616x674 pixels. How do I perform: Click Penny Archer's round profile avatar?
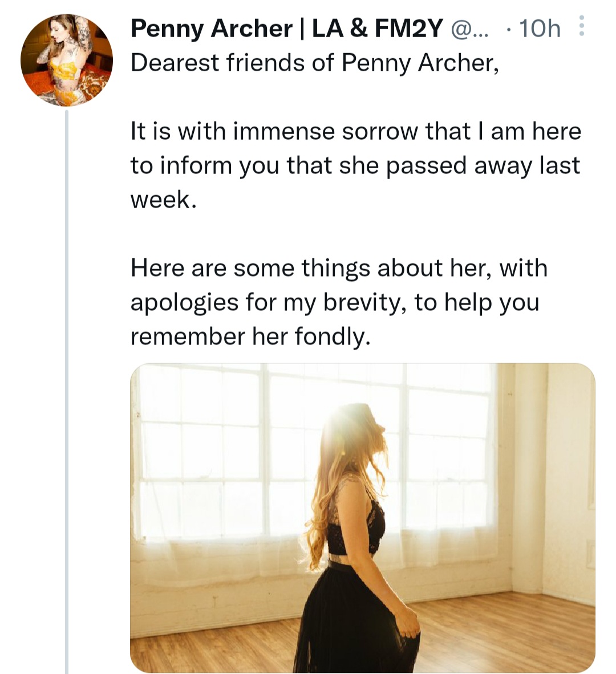pos(66,60)
